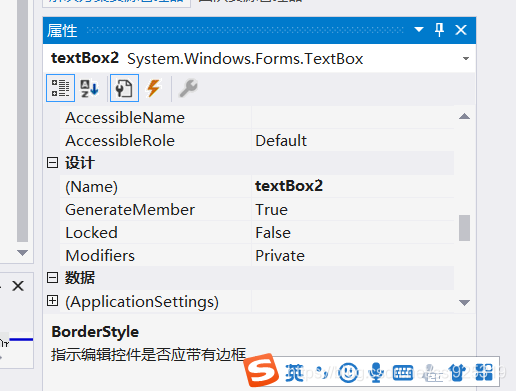Toggle Sogou English/Chinese mode 英
Image resolution: width=516 pixels, height=391 pixels.
click(294, 372)
